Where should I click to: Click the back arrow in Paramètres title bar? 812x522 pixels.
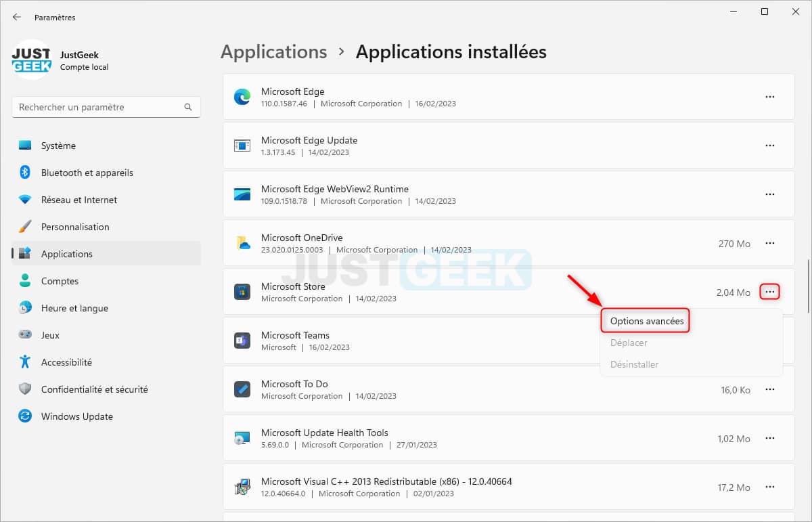pos(17,17)
